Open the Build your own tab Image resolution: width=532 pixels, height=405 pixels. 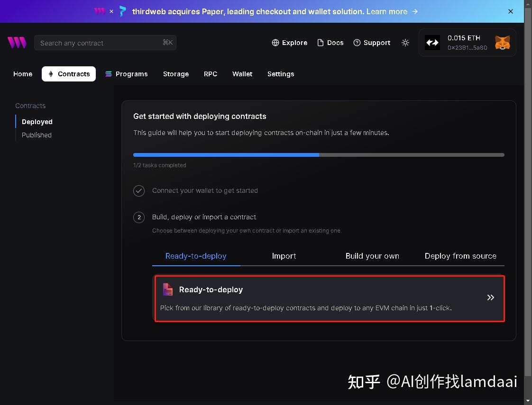coord(372,256)
